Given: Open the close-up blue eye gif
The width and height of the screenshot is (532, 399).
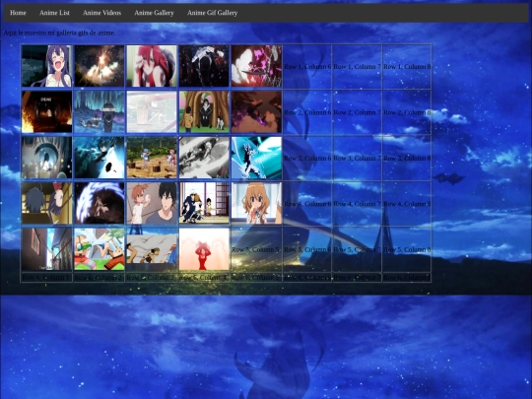Looking at the screenshot, I should coord(47,158).
